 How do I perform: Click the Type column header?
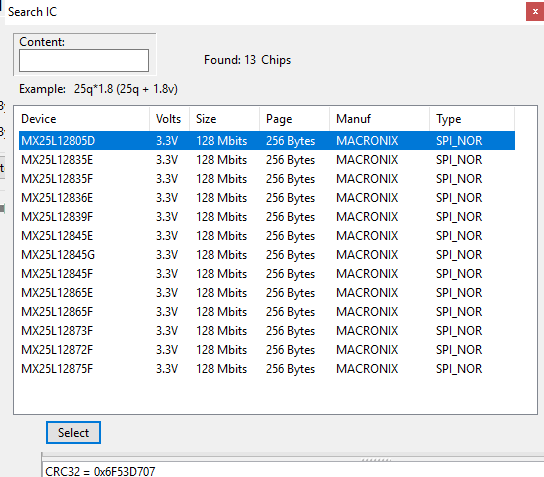(472, 119)
